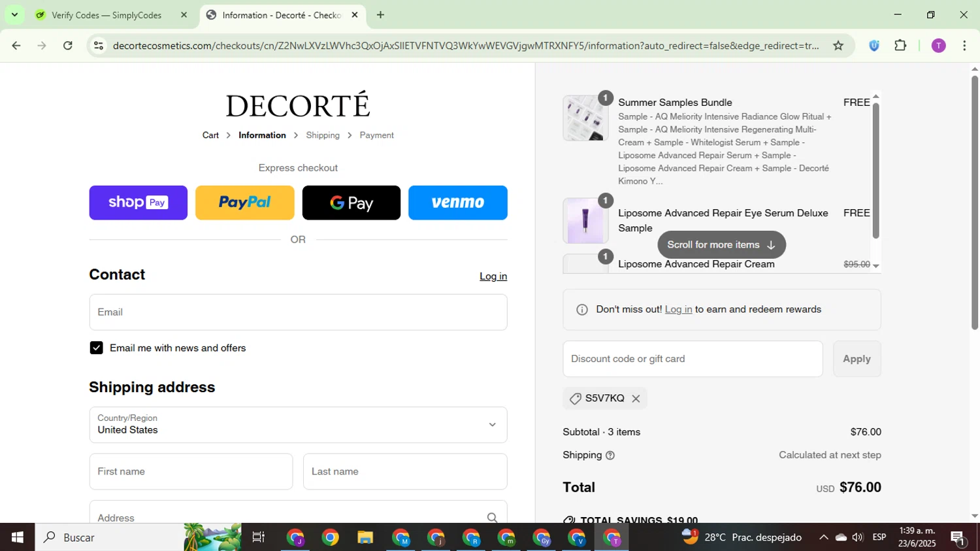Open the Log in link beside Contact
980x551 pixels.
(x=493, y=276)
